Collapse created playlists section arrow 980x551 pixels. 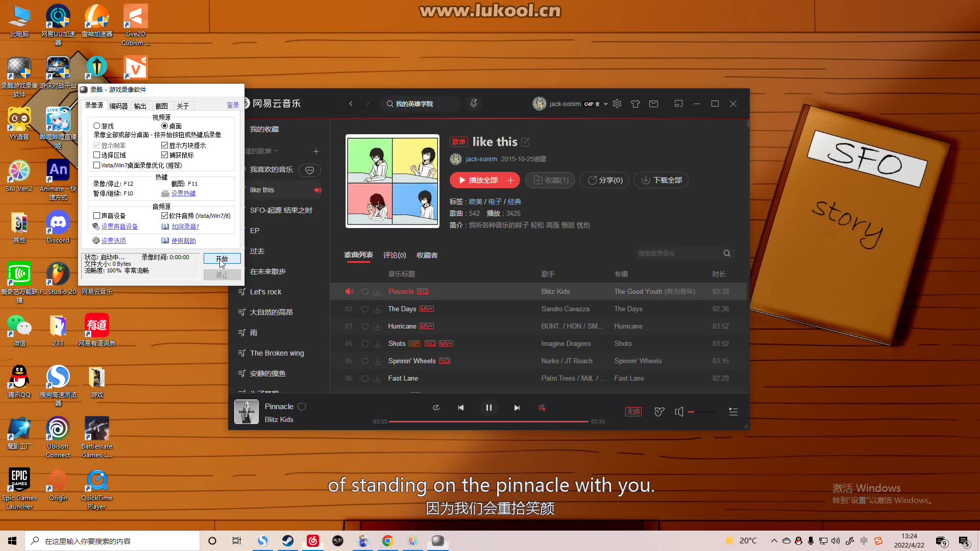[x=276, y=151]
